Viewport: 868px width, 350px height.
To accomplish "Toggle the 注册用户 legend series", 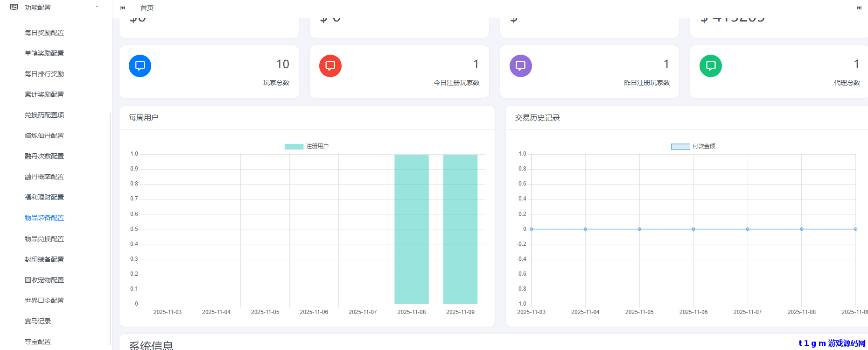I will pyautogui.click(x=307, y=146).
